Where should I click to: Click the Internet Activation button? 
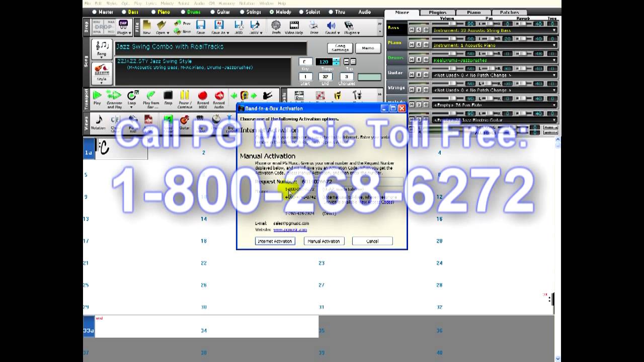[275, 241]
